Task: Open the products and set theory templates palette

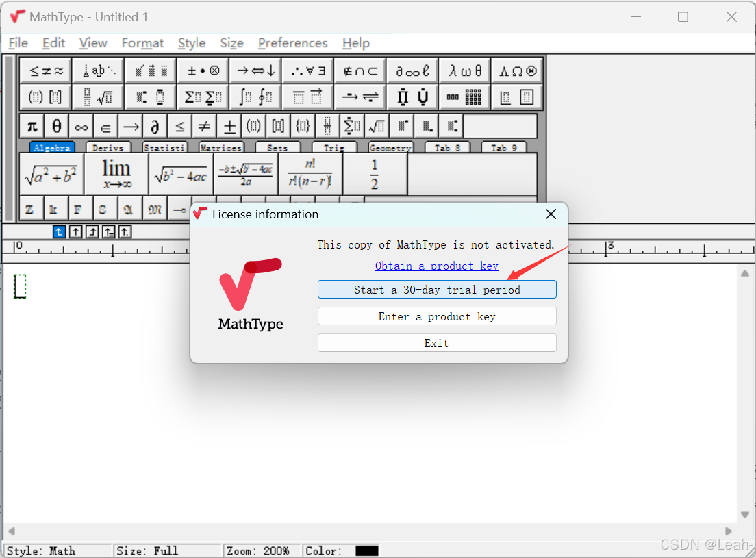Action: [x=413, y=97]
